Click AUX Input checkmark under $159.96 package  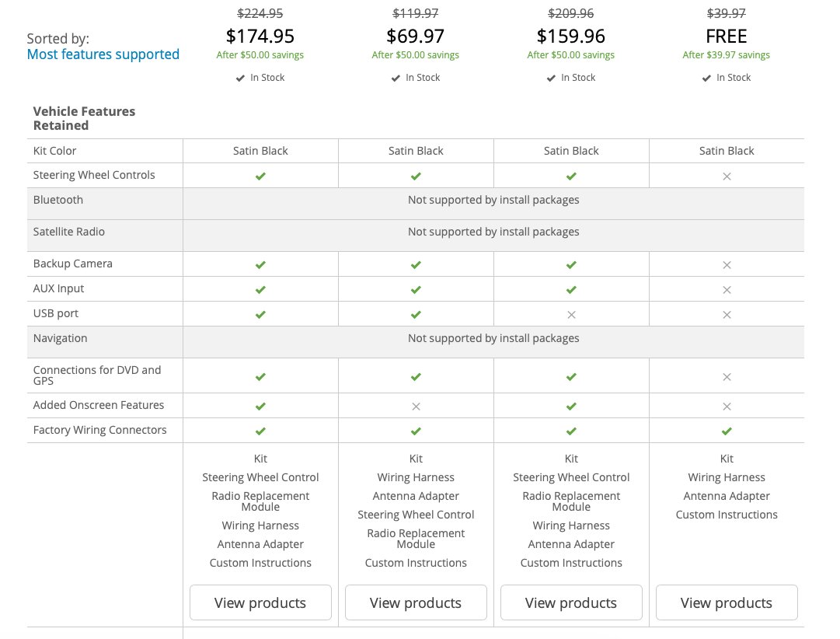click(x=571, y=289)
